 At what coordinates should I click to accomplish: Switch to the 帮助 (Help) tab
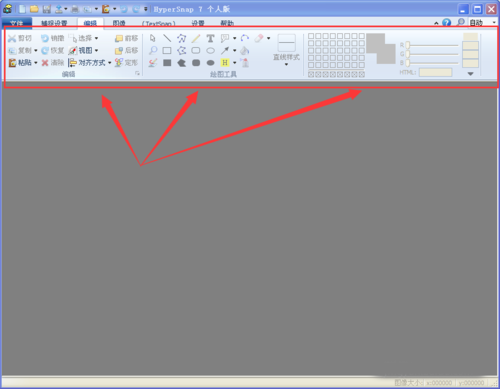point(227,23)
